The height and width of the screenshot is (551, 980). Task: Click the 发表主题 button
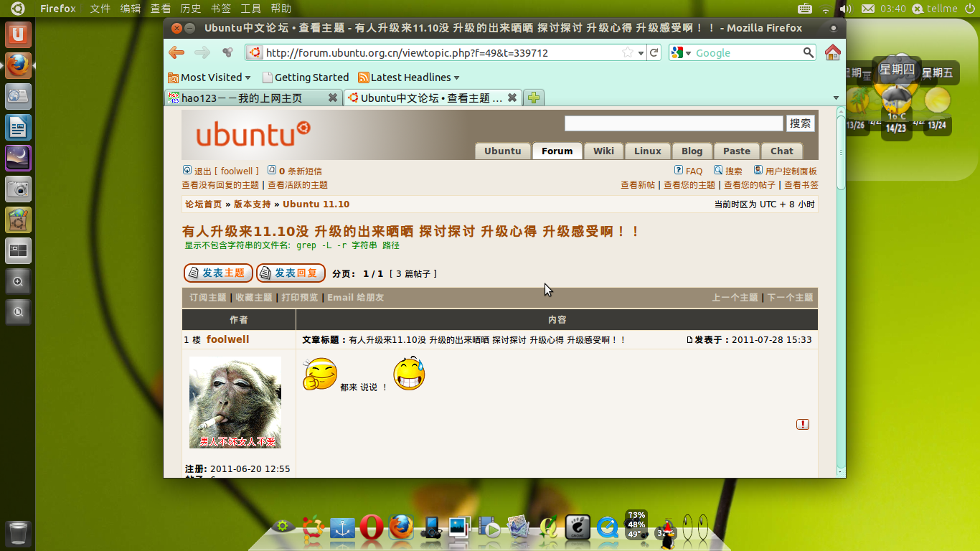[x=218, y=273]
